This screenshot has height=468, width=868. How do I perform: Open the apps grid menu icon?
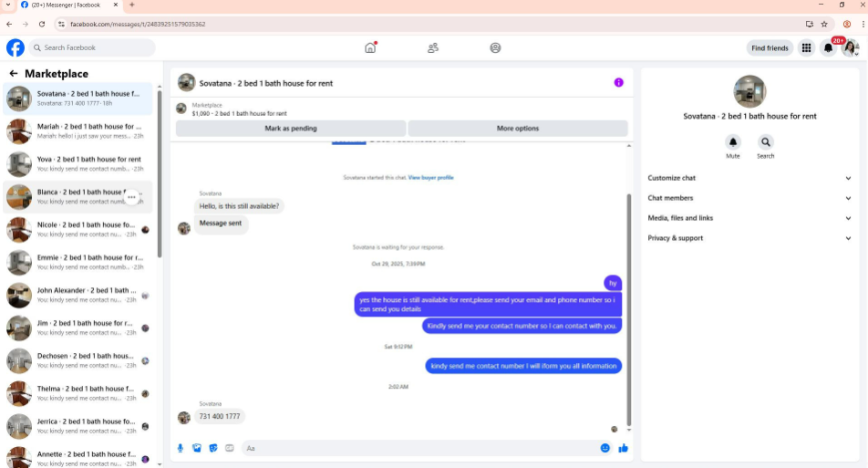click(807, 48)
